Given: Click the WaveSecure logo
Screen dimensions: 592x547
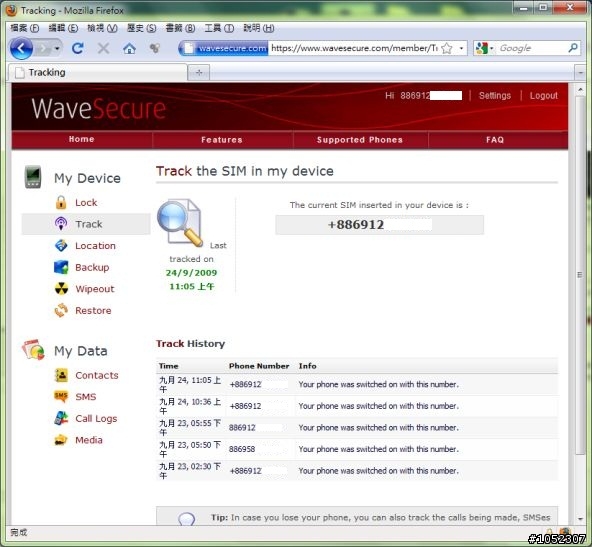Looking at the screenshot, I should [x=99, y=109].
